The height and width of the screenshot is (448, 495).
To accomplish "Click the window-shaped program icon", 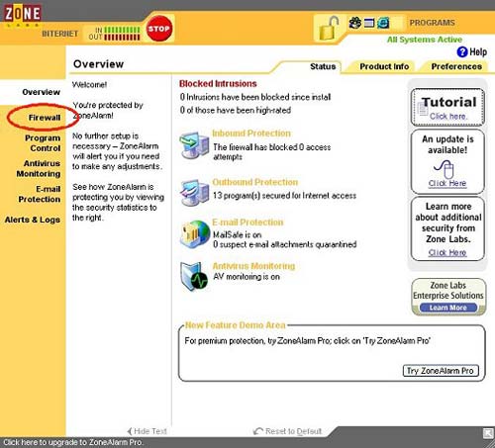I will (369, 23).
